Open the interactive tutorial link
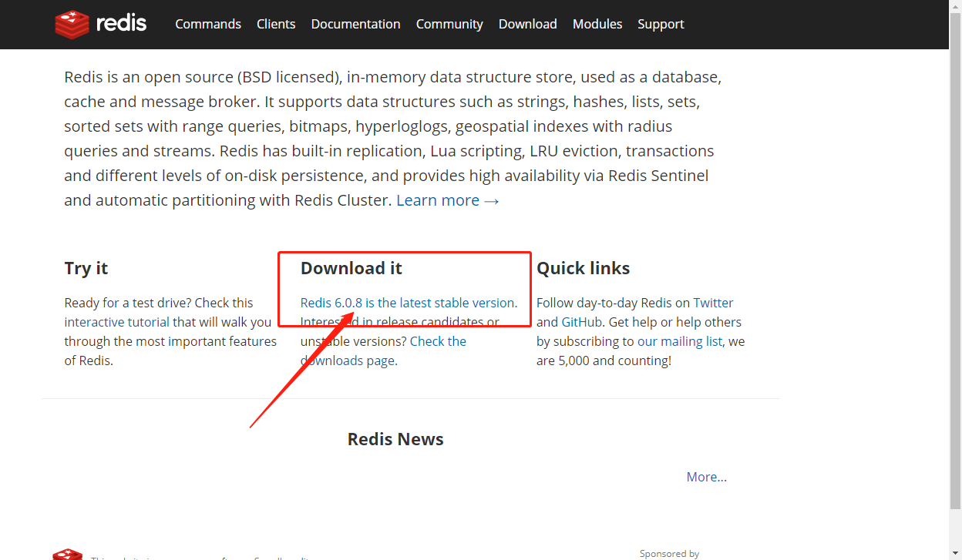This screenshot has height=560, width=962. 116,322
